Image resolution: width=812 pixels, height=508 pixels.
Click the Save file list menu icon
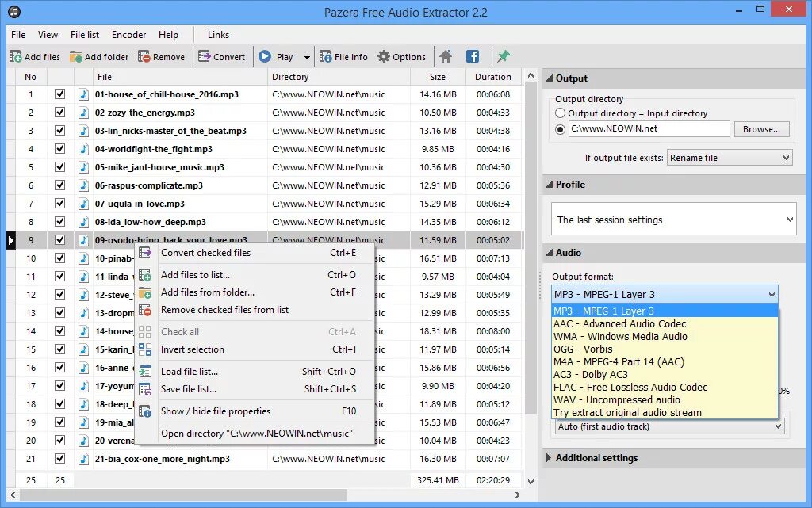tap(145, 389)
